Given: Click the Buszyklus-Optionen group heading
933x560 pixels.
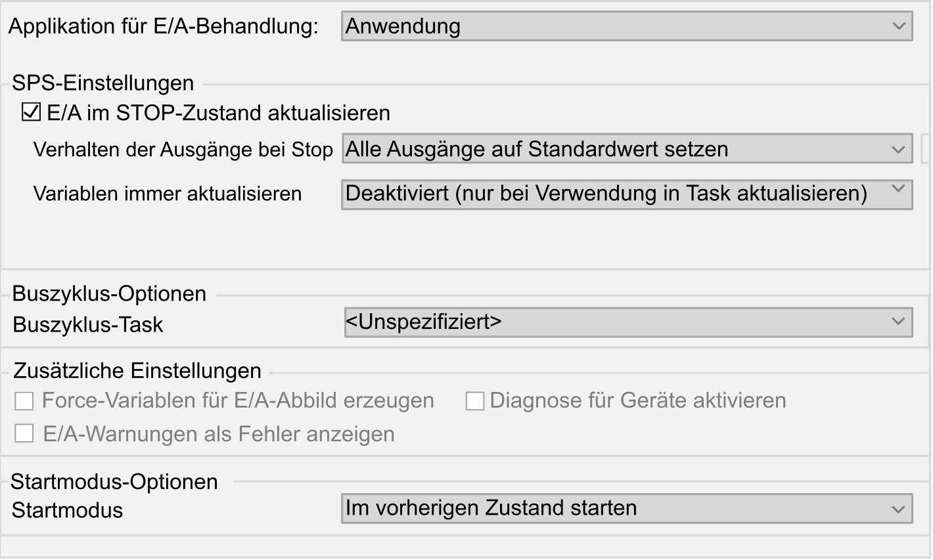Looking at the screenshot, I should [109, 293].
